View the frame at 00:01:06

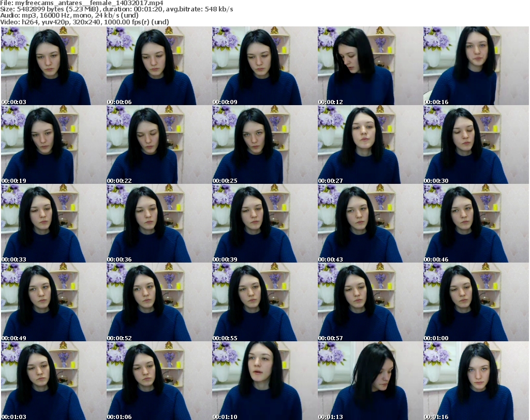[x=159, y=381]
